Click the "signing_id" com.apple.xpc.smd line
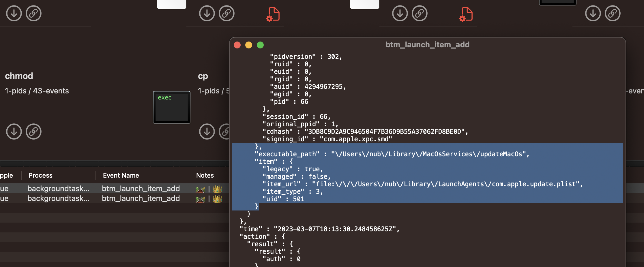Image resolution: width=644 pixels, height=267 pixels. 327,139
